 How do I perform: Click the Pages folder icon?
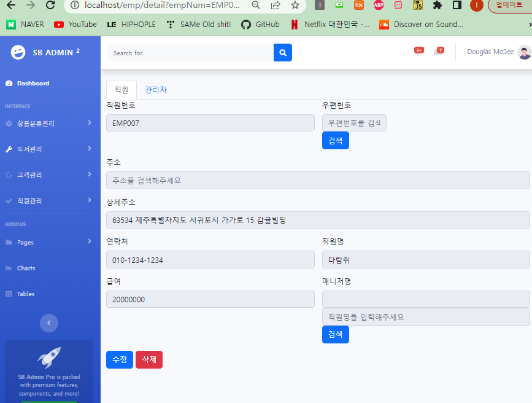9,242
